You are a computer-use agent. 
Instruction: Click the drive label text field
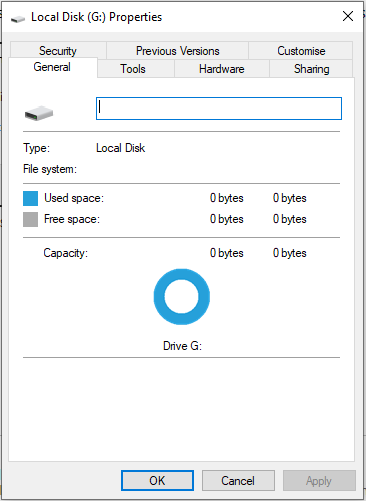(x=219, y=108)
